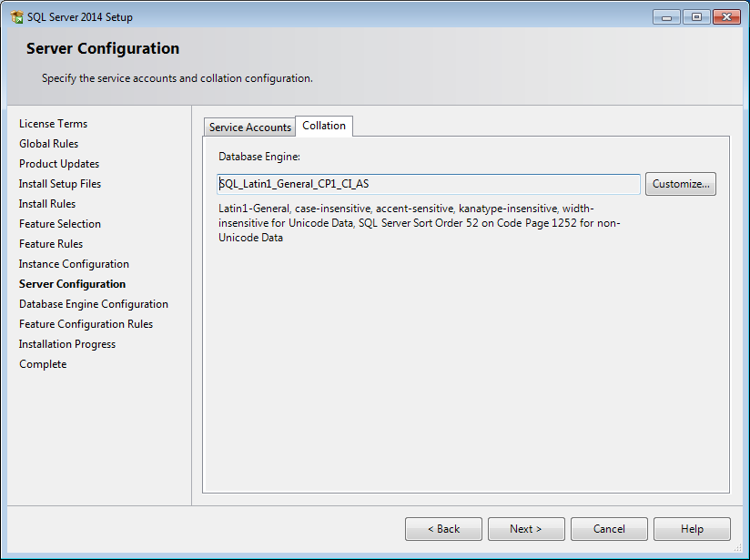Select Feature Selection step
This screenshot has height=560, width=750.
pos(60,225)
